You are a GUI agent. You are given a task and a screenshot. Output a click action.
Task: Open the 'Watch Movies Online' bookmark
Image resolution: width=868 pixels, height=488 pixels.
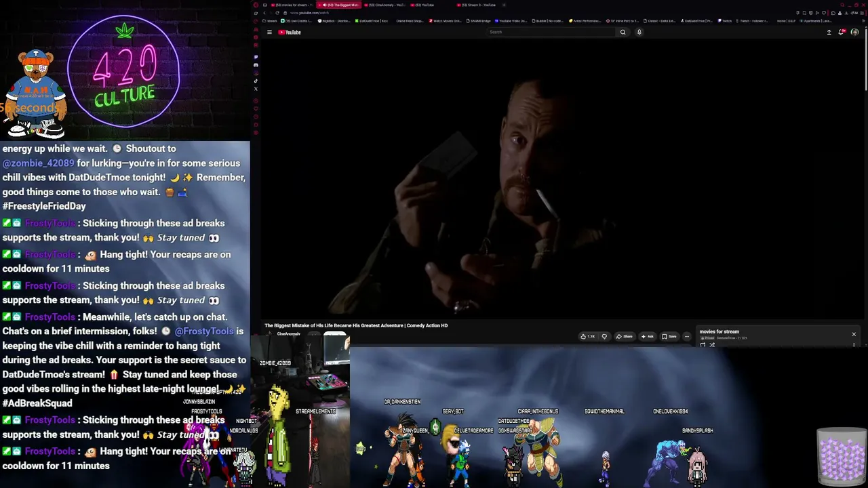coord(445,21)
